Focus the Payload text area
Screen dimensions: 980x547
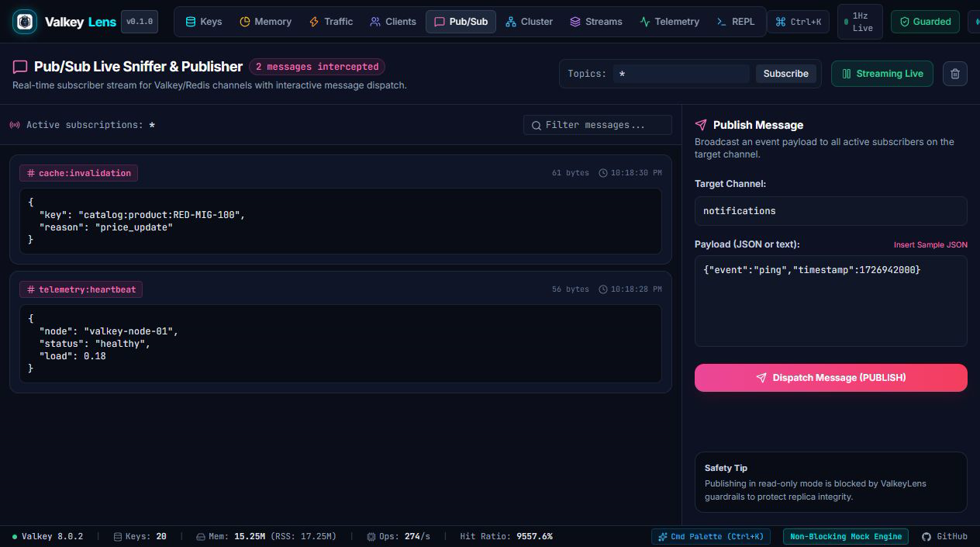point(831,301)
